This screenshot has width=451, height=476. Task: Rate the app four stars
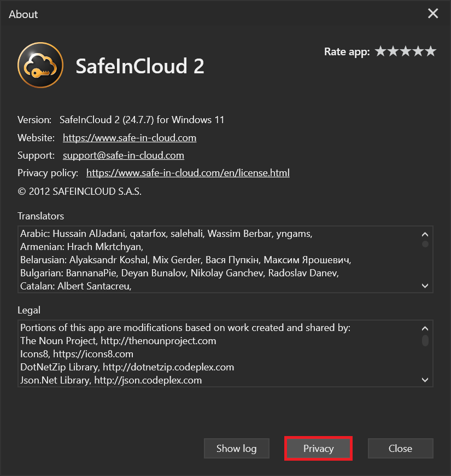[418, 51]
